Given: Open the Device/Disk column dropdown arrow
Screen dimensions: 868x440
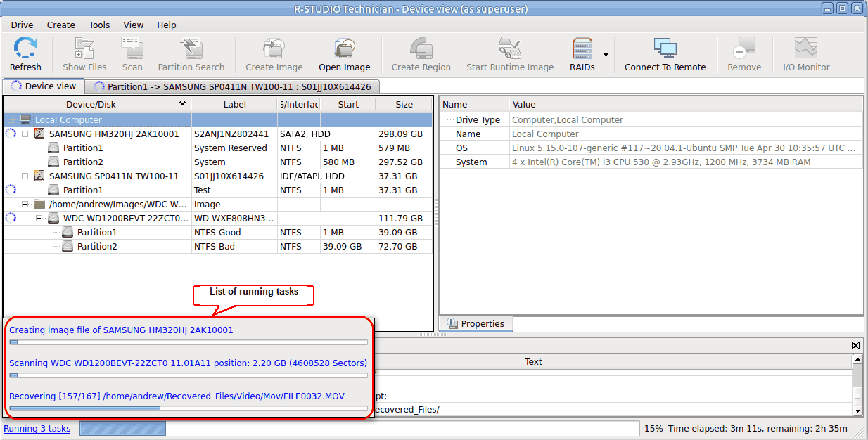Looking at the screenshot, I should click(x=183, y=103).
